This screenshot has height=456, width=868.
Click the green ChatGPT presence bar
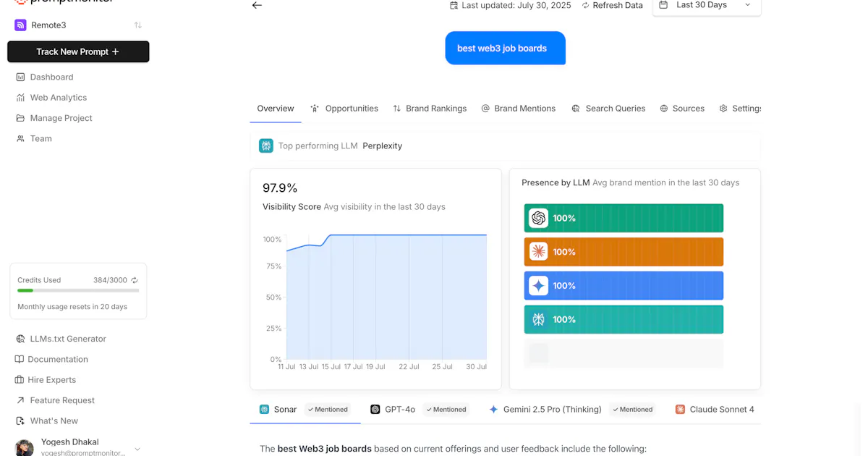point(624,218)
